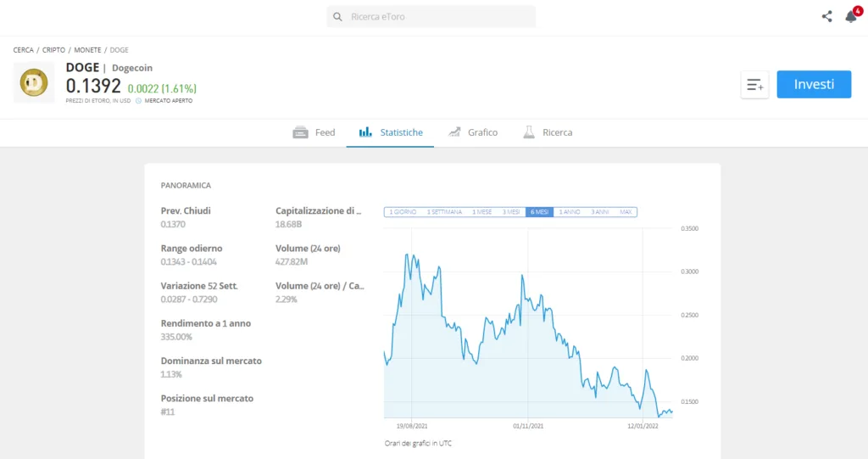Open the Statistiche tab

click(390, 132)
